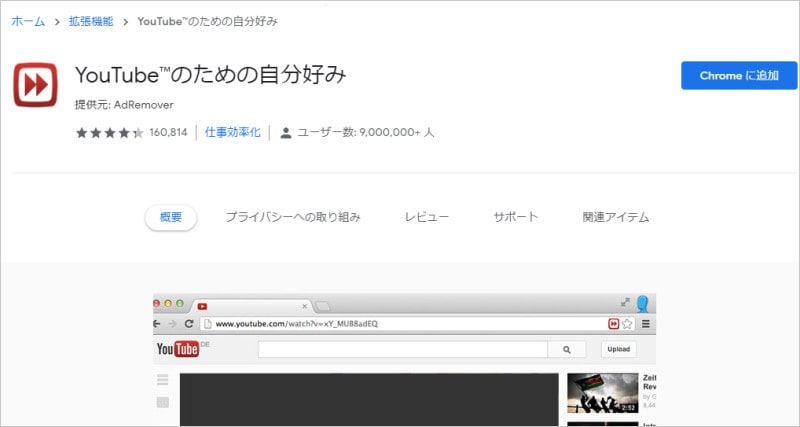The height and width of the screenshot is (427, 800).
Task: Click the reload icon in the preview browser
Action: pos(189,324)
